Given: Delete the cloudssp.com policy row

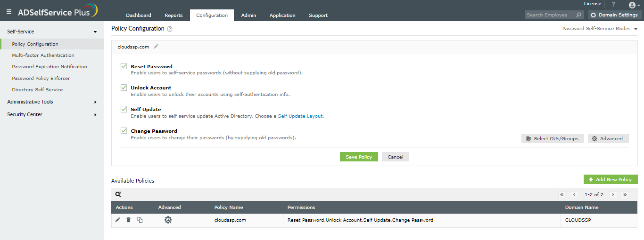Looking at the screenshot, I should pos(129,220).
